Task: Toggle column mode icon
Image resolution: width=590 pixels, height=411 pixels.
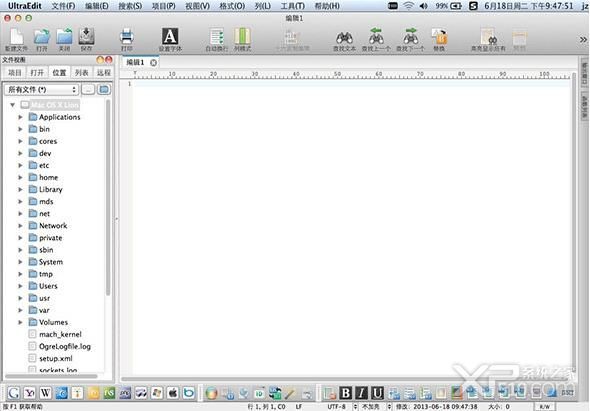Action: (242, 37)
